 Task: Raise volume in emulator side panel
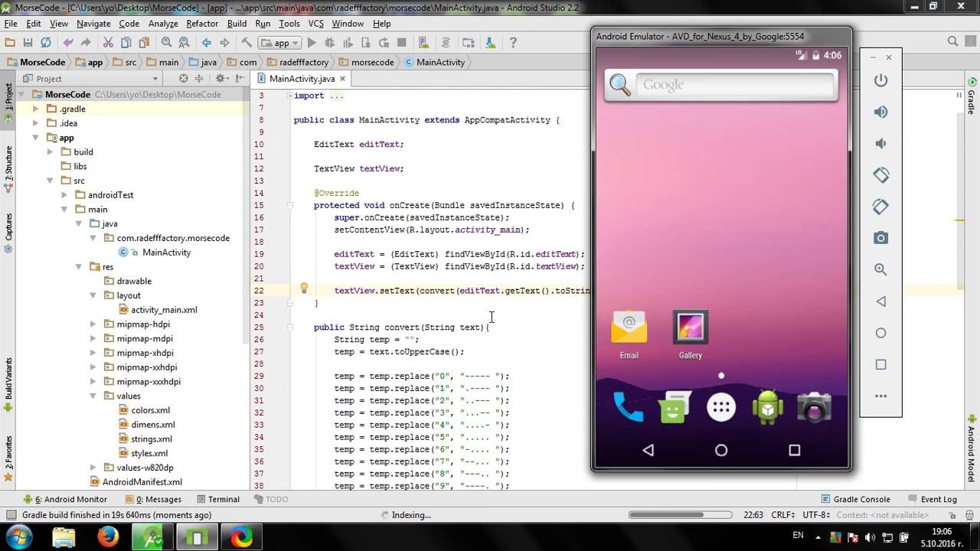tap(880, 112)
